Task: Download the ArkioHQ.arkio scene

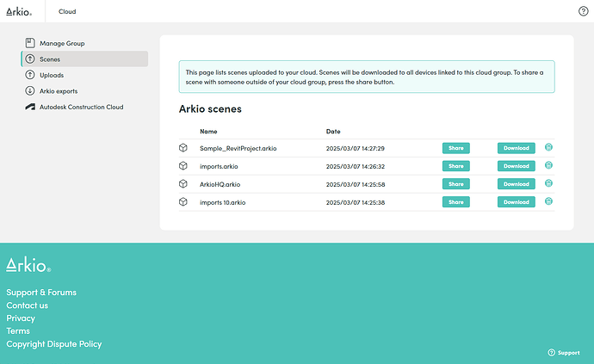Action: click(x=517, y=184)
